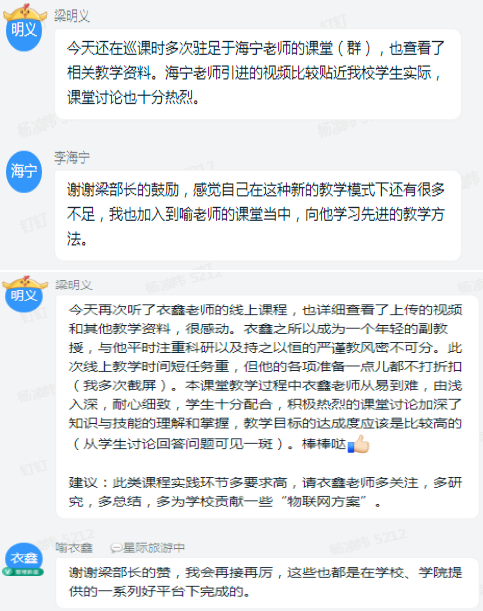The height and width of the screenshot is (611, 483).
Task: Click the text 课堂讨论也十分热烈 in the first message
Action: (130, 97)
